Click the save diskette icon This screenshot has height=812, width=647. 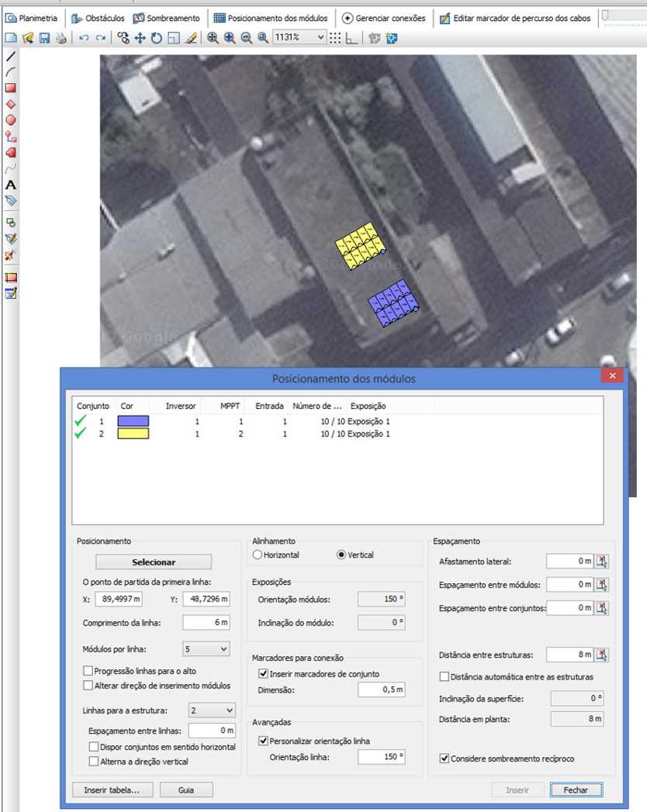[x=44, y=38]
